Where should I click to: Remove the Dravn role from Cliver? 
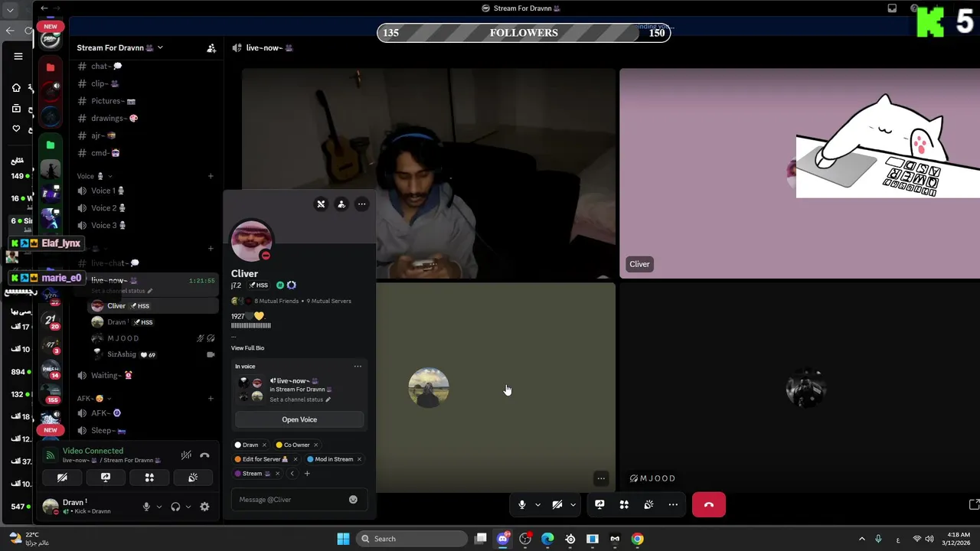coord(264,445)
